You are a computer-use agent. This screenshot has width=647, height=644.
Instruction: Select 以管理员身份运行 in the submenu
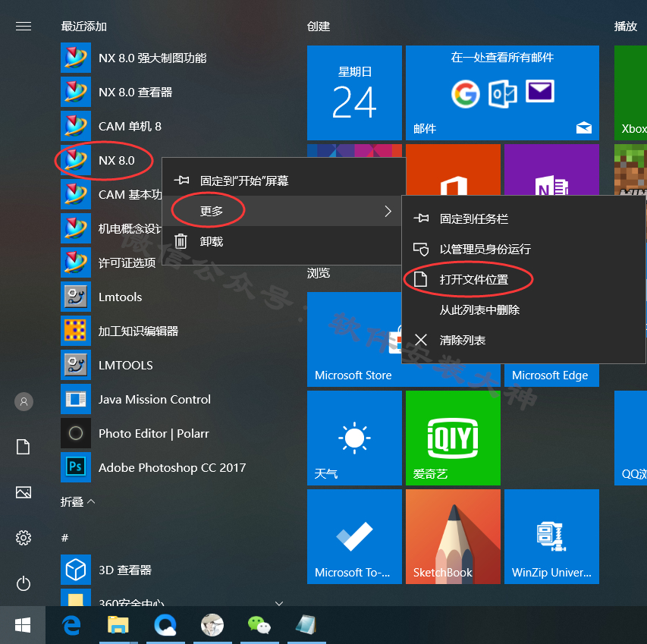(523, 250)
